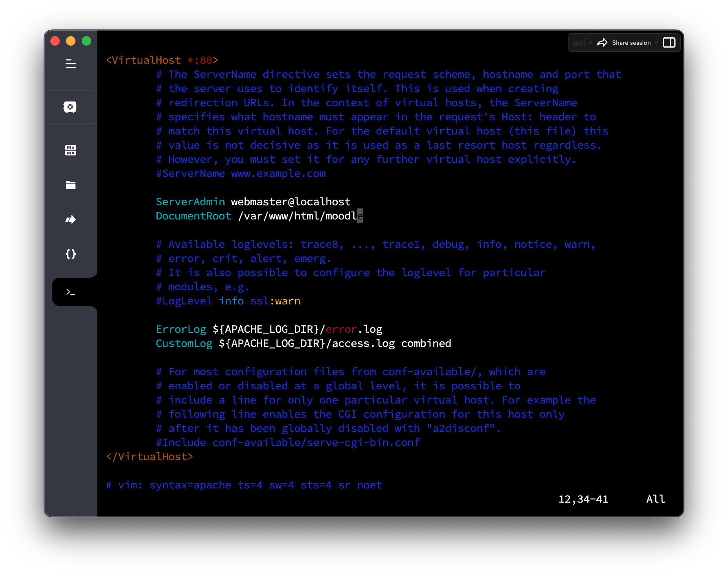The image size is (728, 575).
Task: Click 'webmaster@localhost' value
Action: pos(291,202)
